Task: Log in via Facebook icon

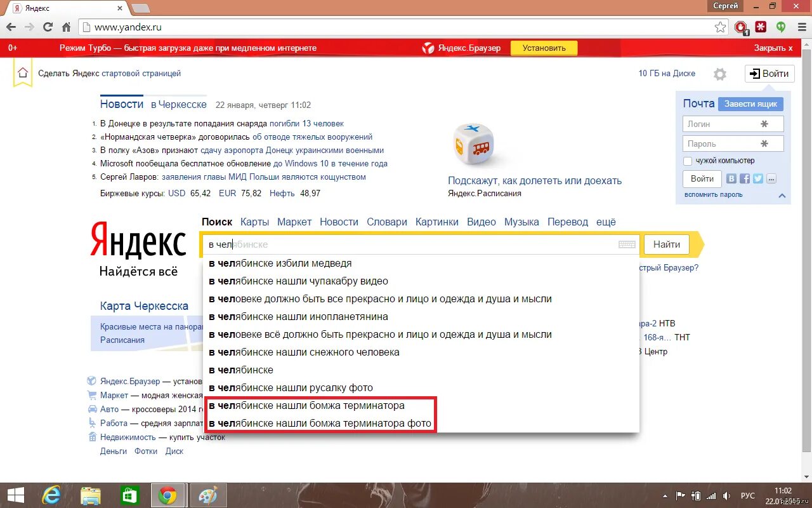Action: pyautogui.click(x=745, y=178)
